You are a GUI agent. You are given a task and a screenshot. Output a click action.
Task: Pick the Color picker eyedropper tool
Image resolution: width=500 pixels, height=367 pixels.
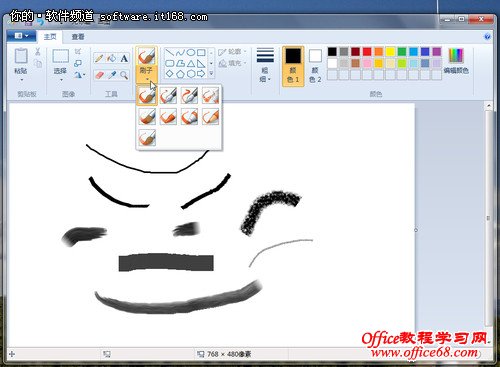click(111, 75)
